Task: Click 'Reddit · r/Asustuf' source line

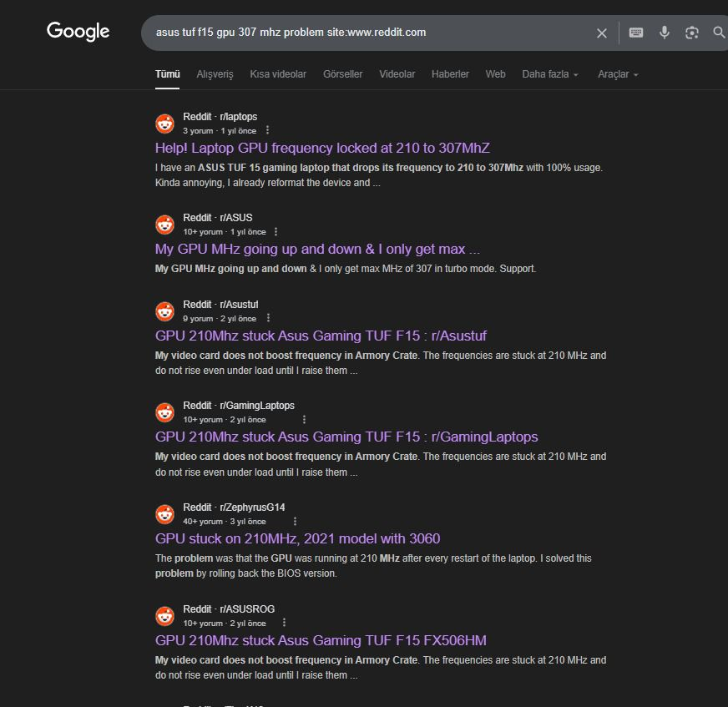Action: click(220, 305)
